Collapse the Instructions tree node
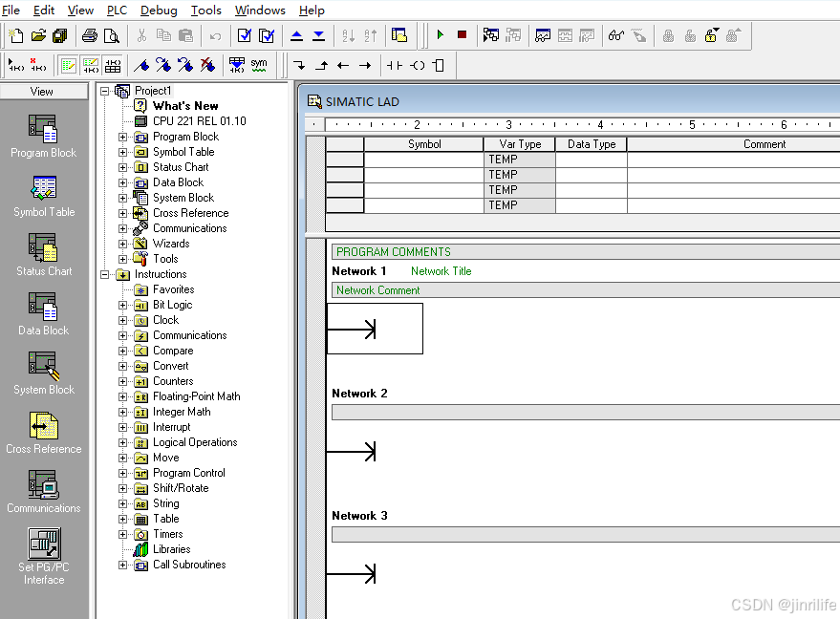The image size is (840, 619). pyautogui.click(x=105, y=275)
